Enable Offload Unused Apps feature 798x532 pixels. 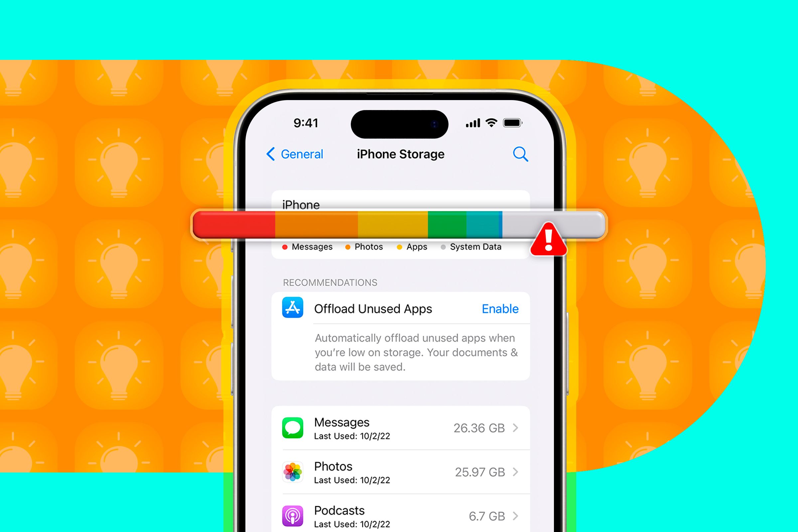(x=500, y=308)
